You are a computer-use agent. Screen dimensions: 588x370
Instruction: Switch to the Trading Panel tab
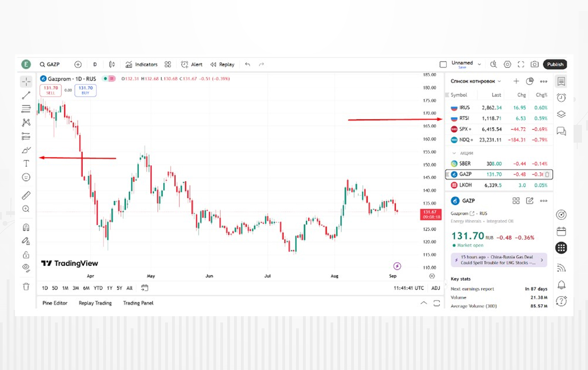pos(138,303)
